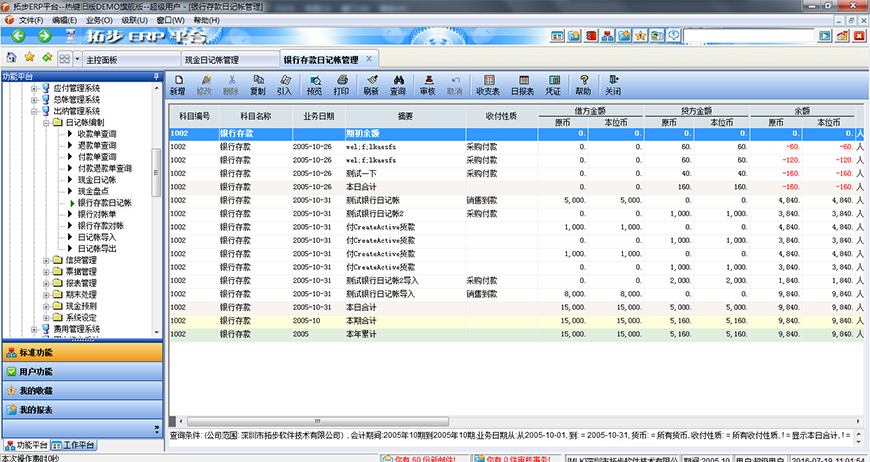Switch to the 现金日记帐管理 tab
Screen dimensions: 870x462
(x=215, y=60)
